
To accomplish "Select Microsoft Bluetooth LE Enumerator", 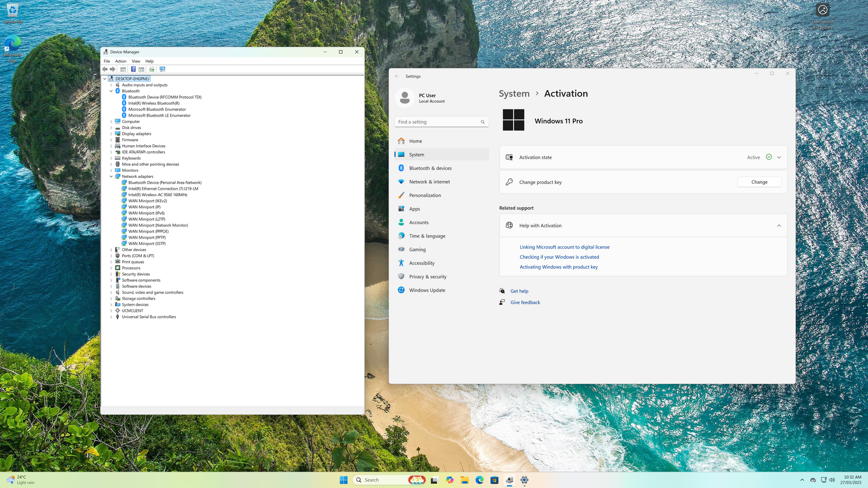I will [159, 115].
